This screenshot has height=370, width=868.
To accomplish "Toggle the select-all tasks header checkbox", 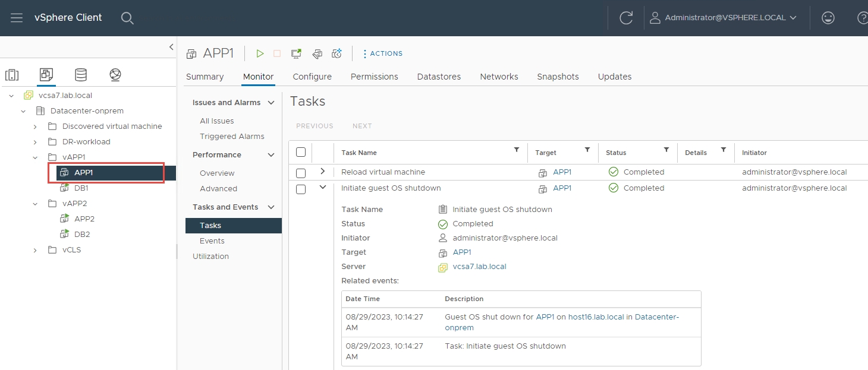I will click(301, 152).
